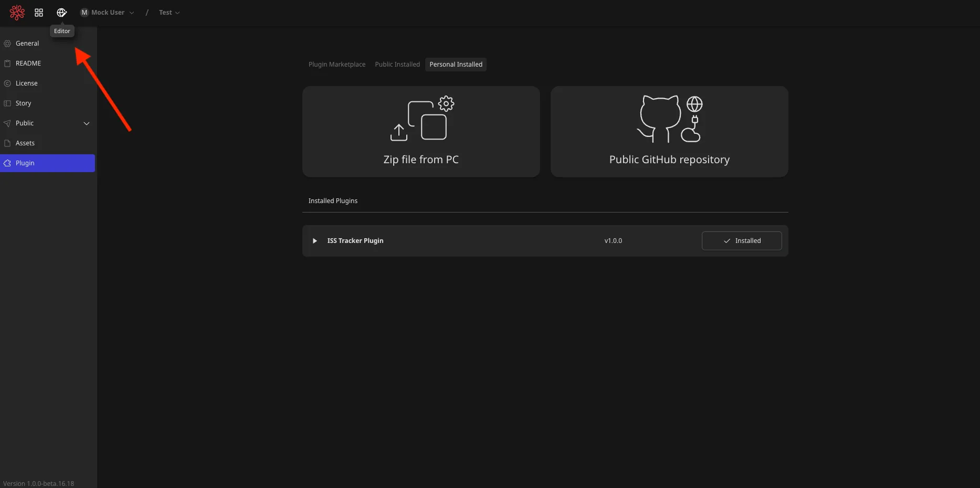Select the Personal Installed tab
Screen dimensions: 980x488
click(x=456, y=65)
